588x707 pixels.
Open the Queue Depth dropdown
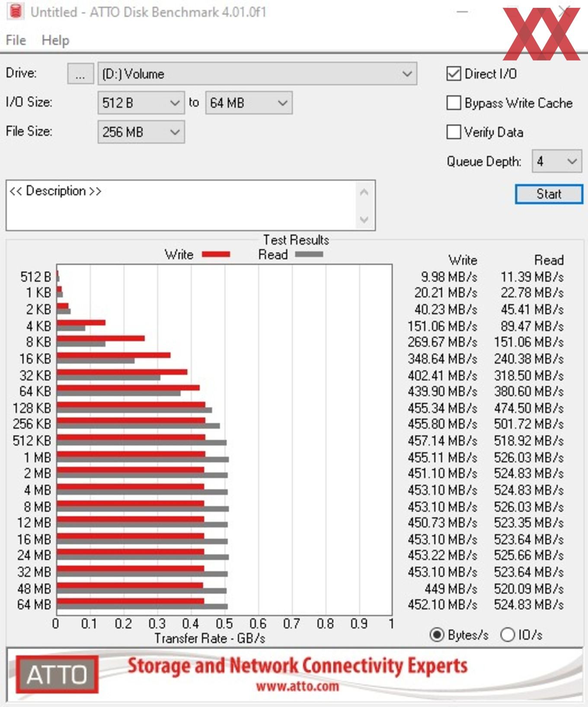[557, 161]
